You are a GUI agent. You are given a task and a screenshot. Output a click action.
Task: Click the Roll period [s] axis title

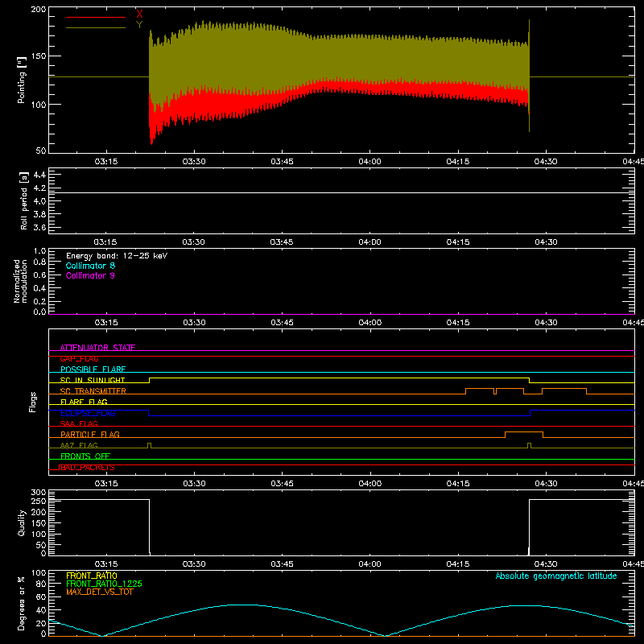click(x=23, y=200)
